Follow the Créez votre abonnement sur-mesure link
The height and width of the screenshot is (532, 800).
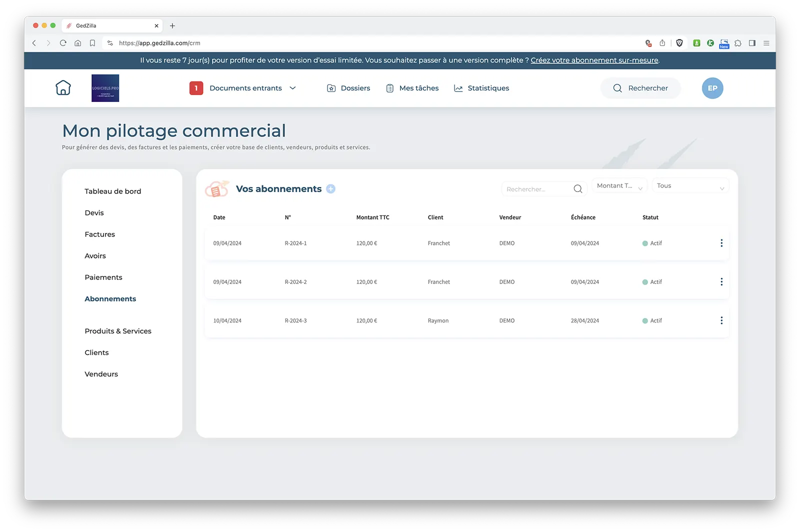pyautogui.click(x=594, y=60)
